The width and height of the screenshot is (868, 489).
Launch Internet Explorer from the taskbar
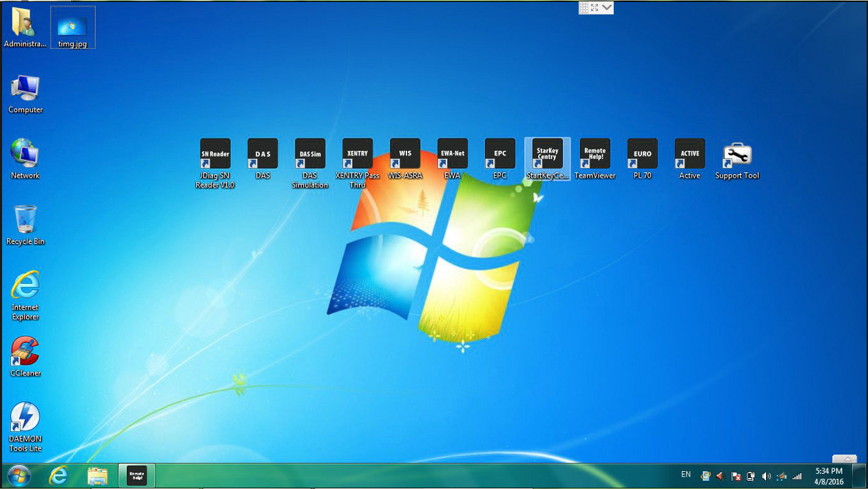pyautogui.click(x=59, y=475)
